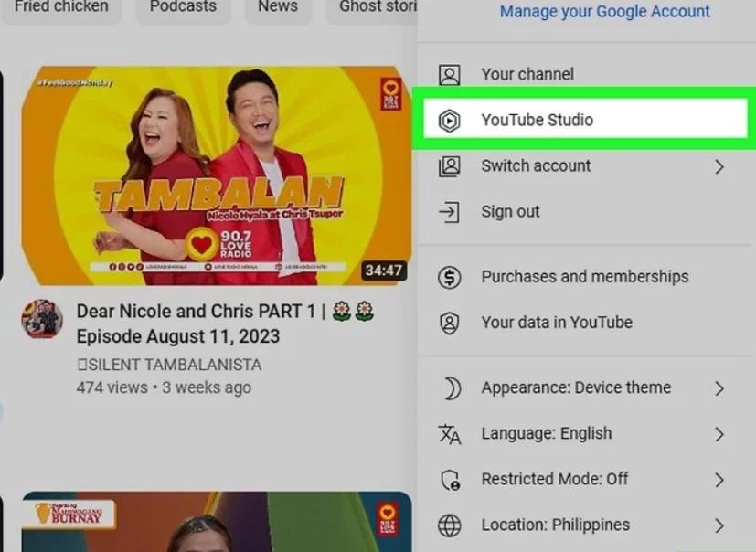Expand the Appearance: Device theme chevron
756x552 pixels.
[719, 388]
